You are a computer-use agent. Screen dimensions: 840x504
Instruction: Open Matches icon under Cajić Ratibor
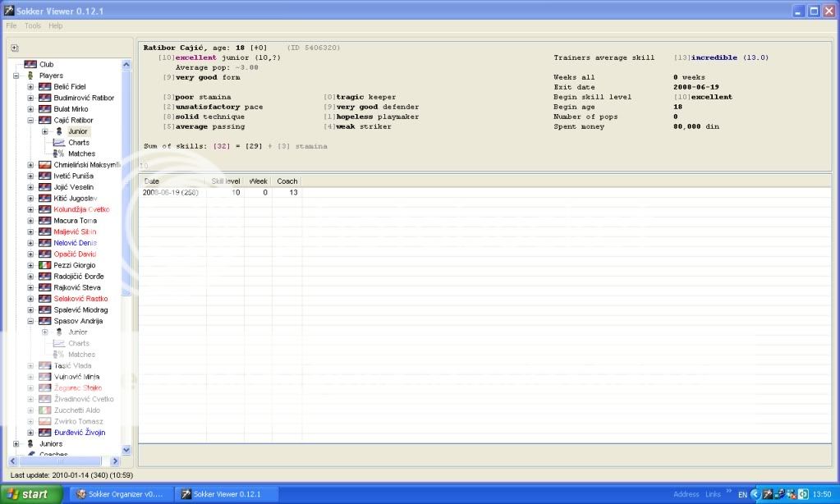tap(58, 153)
